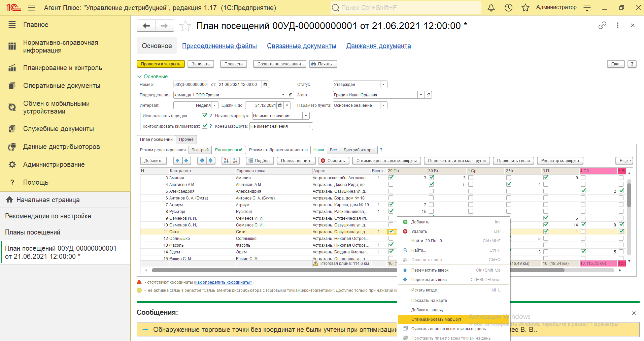Go forward with the right arrow button

coord(164,26)
